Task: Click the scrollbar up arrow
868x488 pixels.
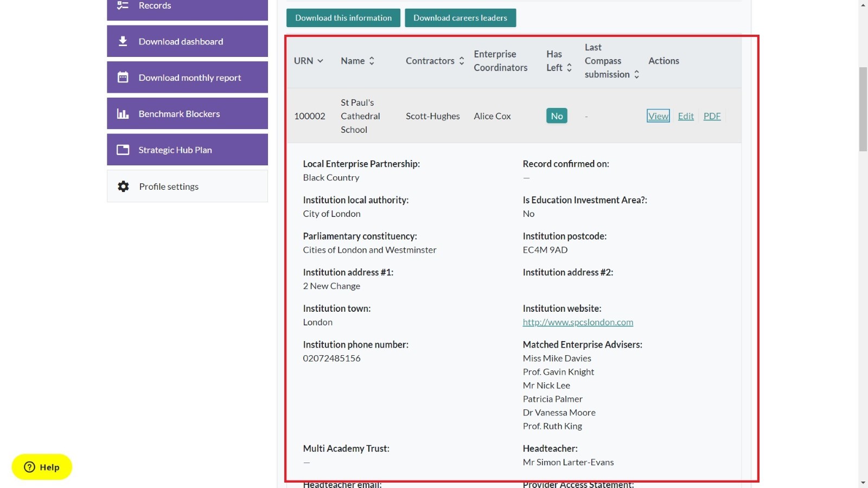Action: click(x=863, y=5)
